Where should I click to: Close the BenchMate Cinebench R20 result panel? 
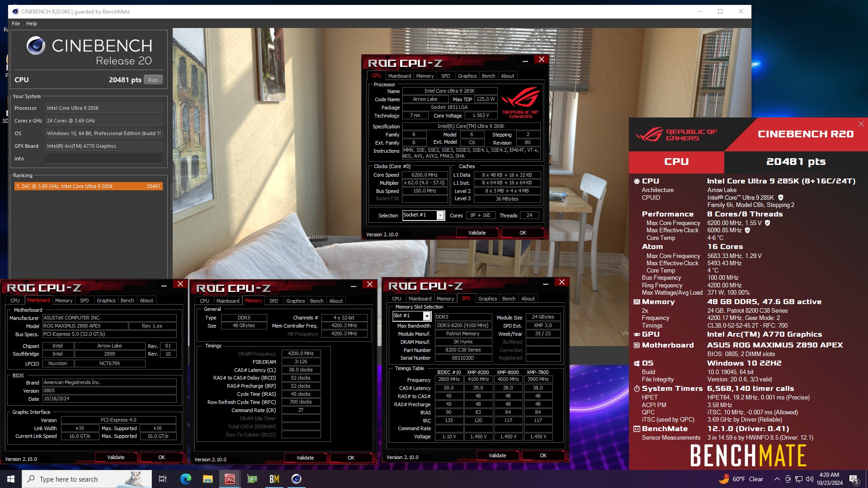(x=861, y=124)
